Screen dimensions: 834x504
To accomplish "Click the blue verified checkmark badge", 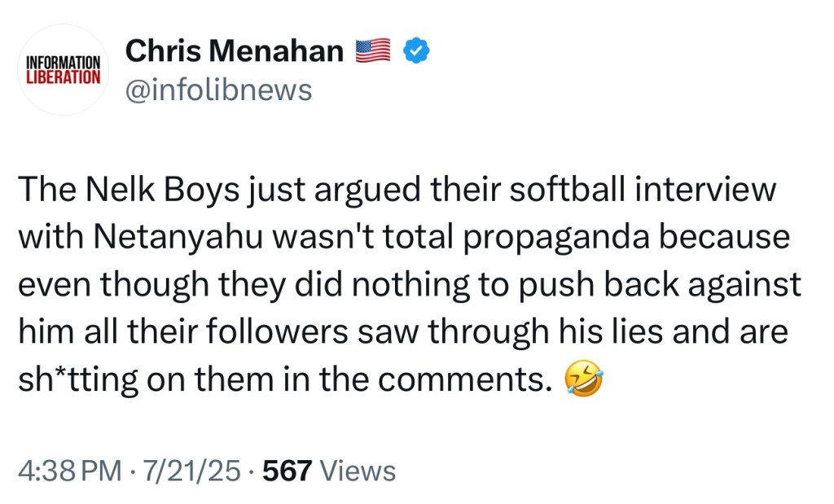I will (418, 51).
